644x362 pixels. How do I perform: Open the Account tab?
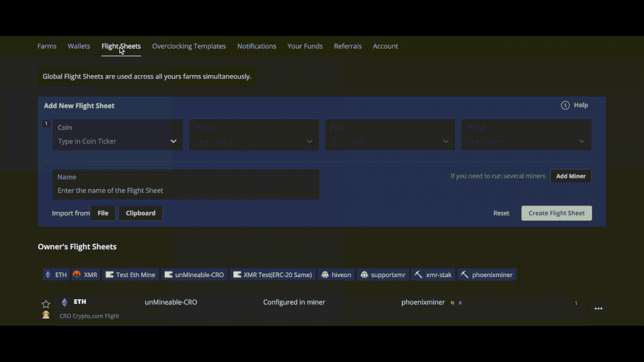click(x=385, y=46)
